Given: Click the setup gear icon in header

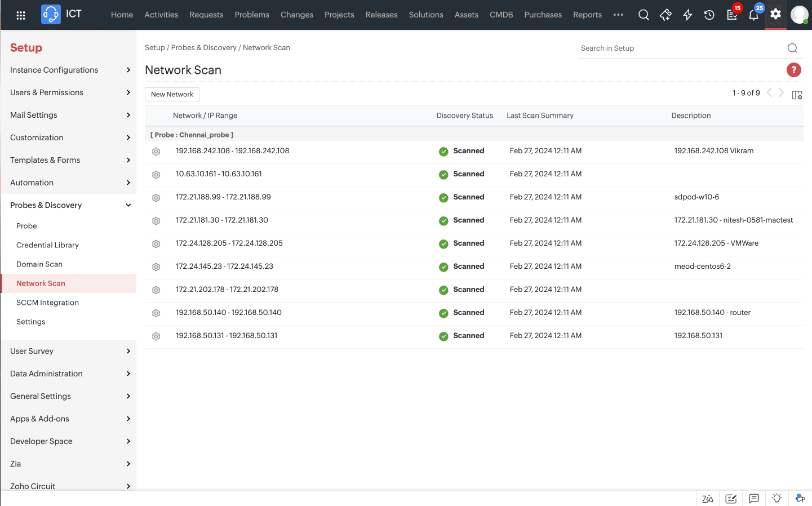Looking at the screenshot, I should [x=775, y=14].
